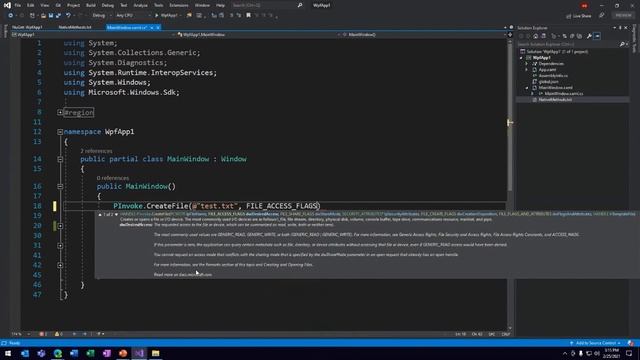Open the Debug configuration dropdown
Image resolution: width=640 pixels, height=360 pixels.
tap(101, 16)
